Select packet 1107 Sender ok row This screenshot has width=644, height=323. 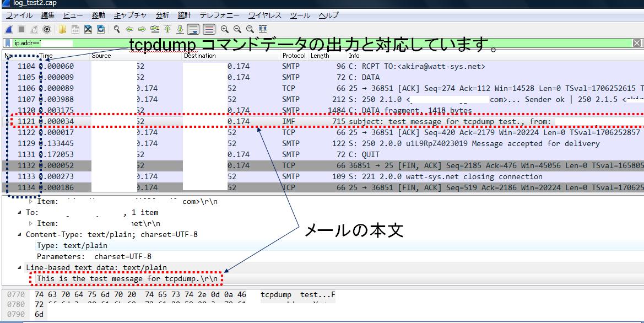click(322, 99)
